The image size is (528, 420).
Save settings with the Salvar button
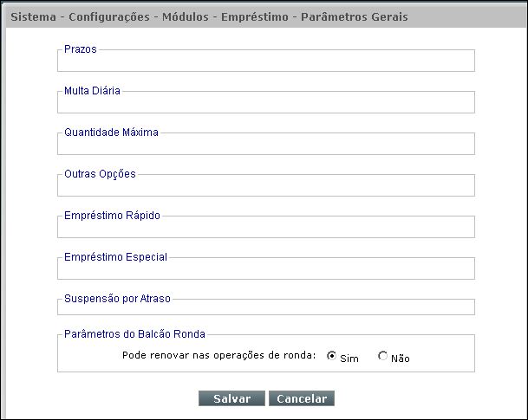click(232, 398)
